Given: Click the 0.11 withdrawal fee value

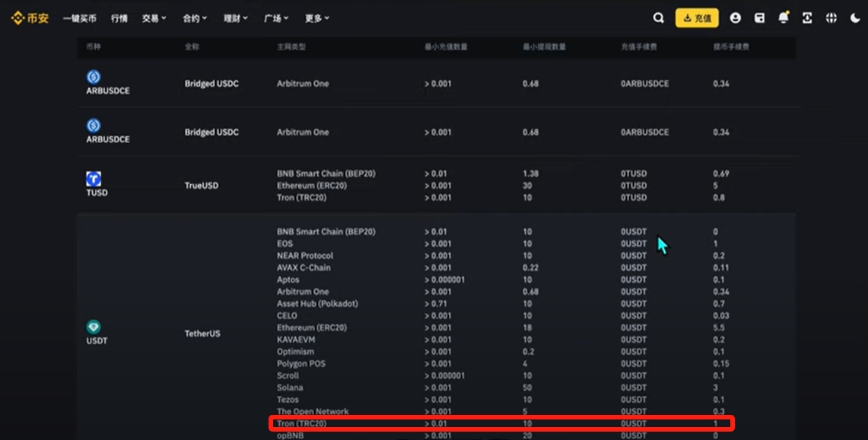Looking at the screenshot, I should [720, 268].
